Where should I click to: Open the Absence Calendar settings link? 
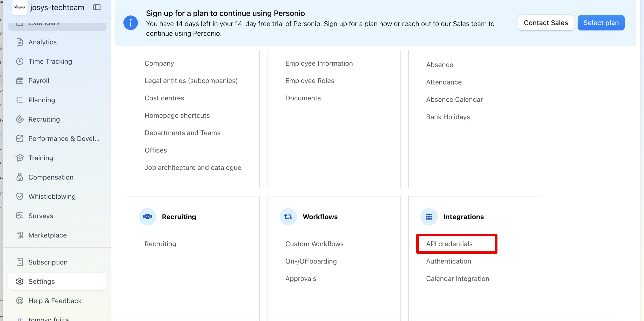[x=454, y=99]
